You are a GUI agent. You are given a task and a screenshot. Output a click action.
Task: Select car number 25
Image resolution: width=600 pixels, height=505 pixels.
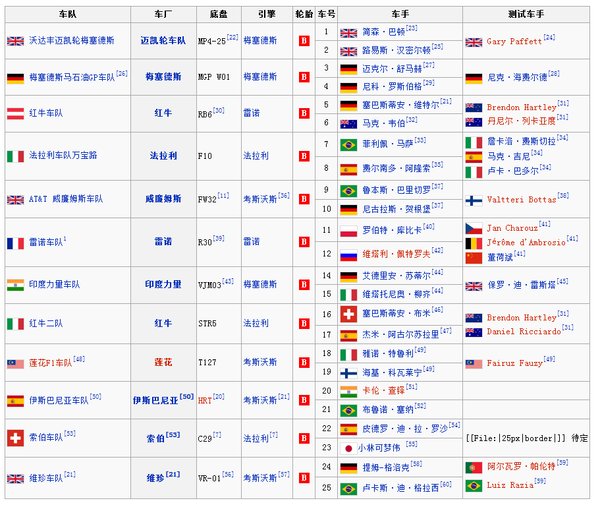[326, 488]
